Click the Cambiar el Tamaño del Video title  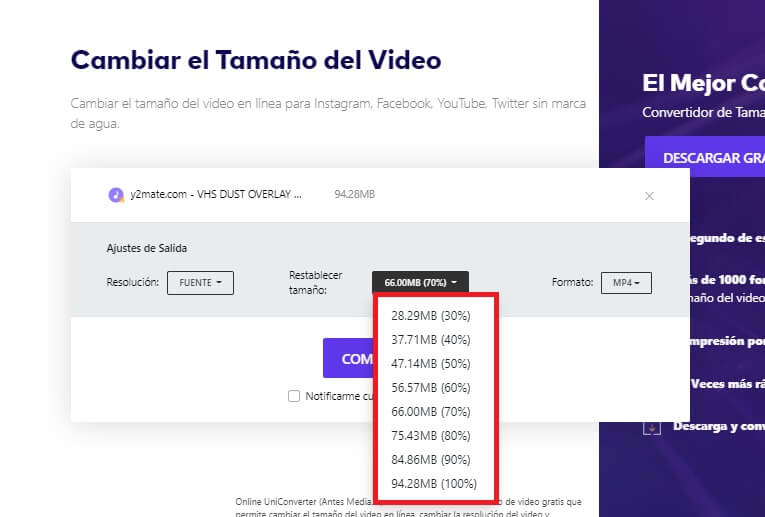click(x=256, y=60)
